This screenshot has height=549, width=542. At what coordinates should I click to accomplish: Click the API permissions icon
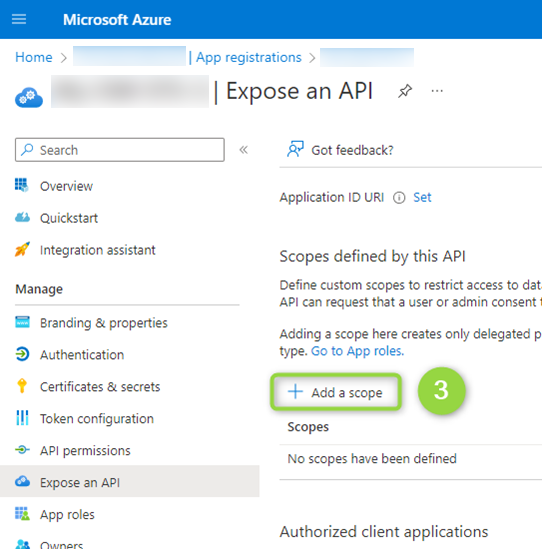click(x=22, y=450)
